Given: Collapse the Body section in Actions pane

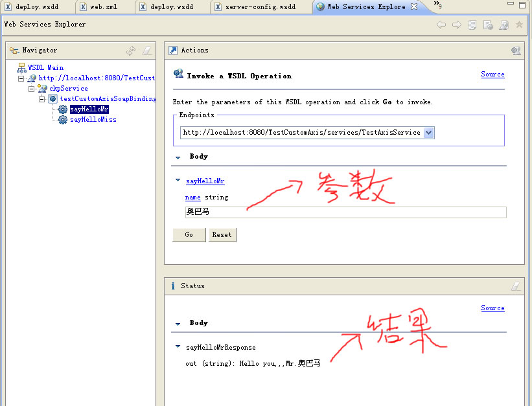Looking at the screenshot, I should [178, 157].
